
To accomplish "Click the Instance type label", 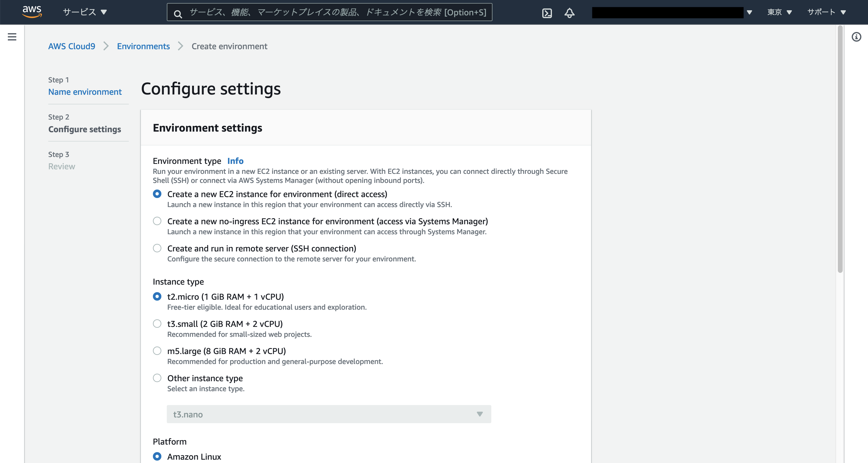I will click(178, 282).
